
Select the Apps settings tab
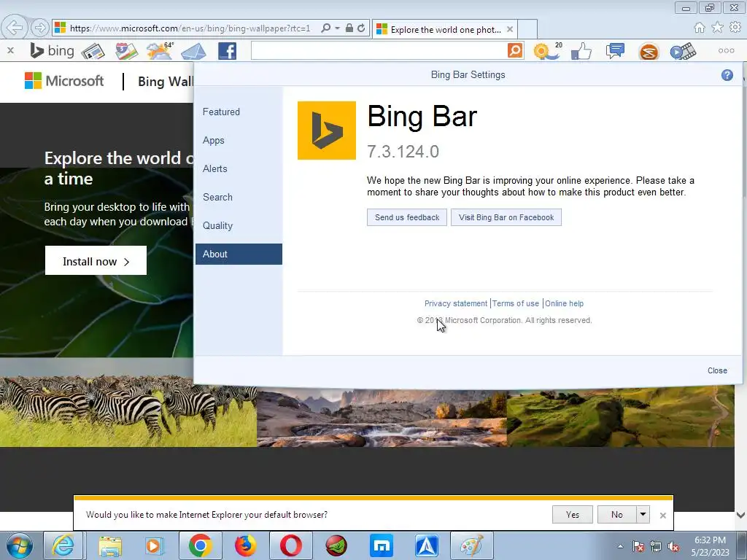point(239,141)
